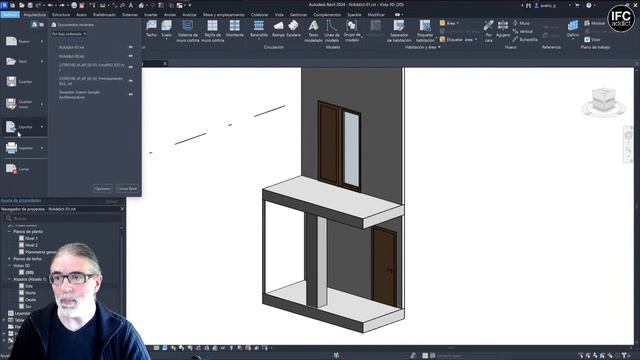The image size is (640, 360).
Task: Select the Separador de habitación tool
Action: (399, 31)
